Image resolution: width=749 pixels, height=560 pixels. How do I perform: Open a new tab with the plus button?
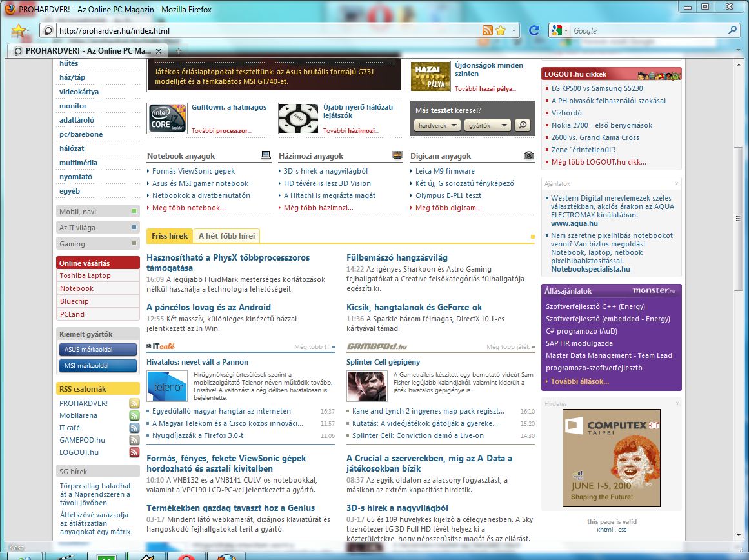[x=178, y=51]
